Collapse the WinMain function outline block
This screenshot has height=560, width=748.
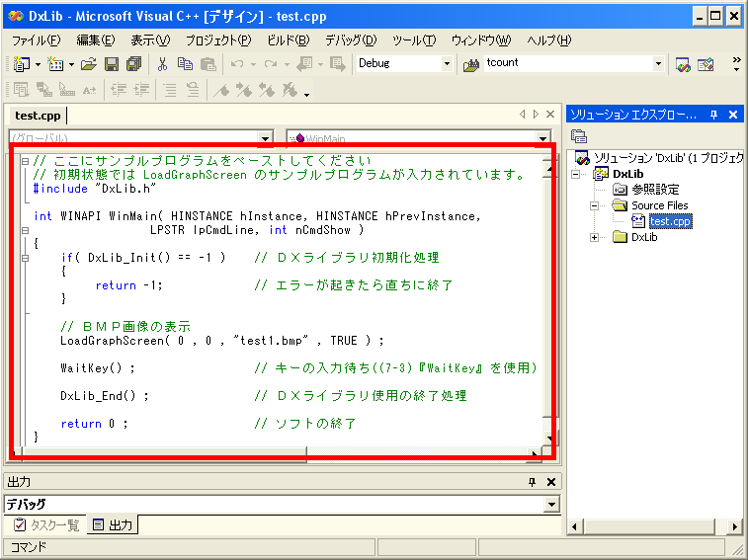(26, 230)
